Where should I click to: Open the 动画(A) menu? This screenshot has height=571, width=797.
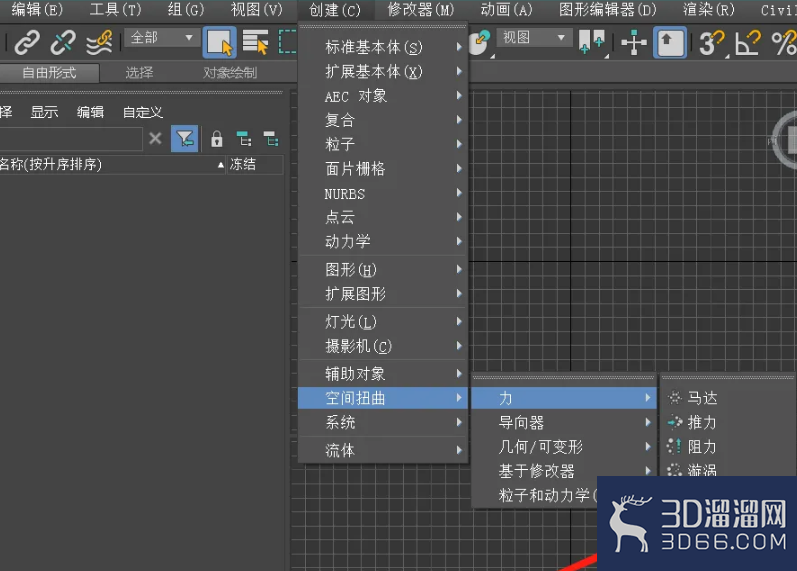pyautogui.click(x=506, y=10)
